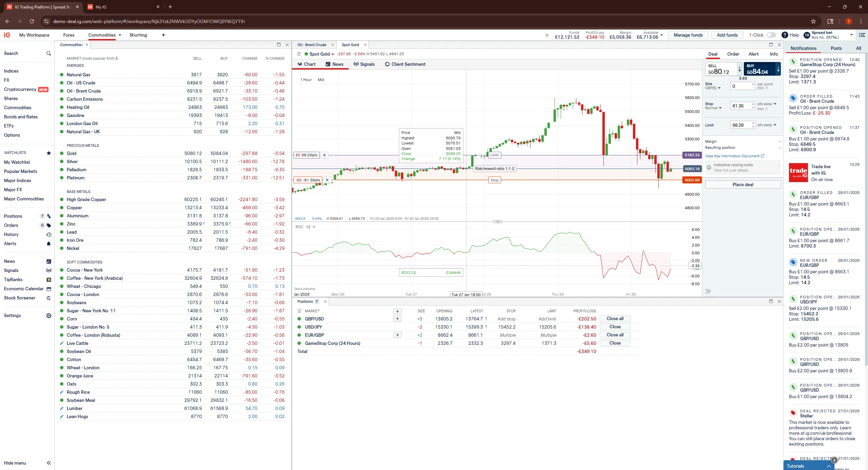868x470 pixels.
Task: Remove the stop level from chart
Action: (x=327, y=180)
